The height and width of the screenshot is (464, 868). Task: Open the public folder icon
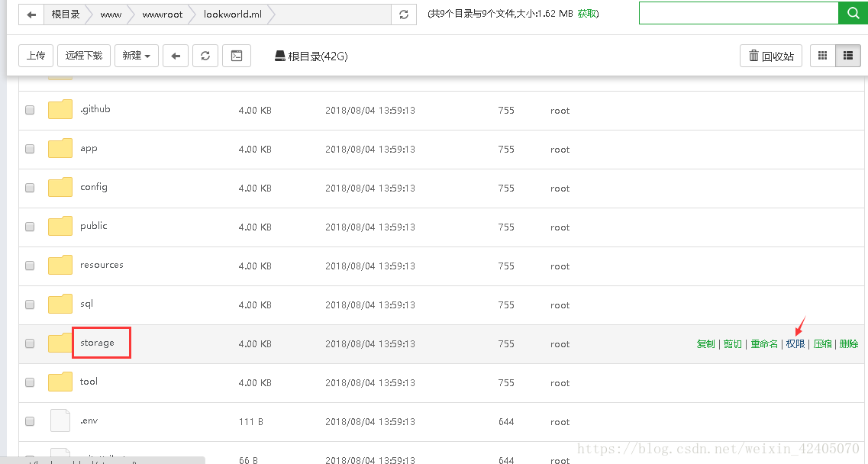pyautogui.click(x=60, y=226)
